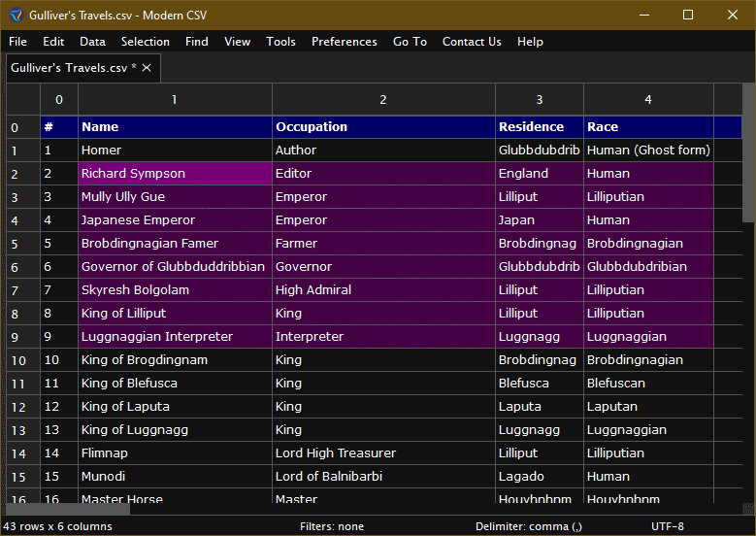Viewport: 756px width, 536px height.
Task: Select the 'Homer' cell
Action: (175, 151)
